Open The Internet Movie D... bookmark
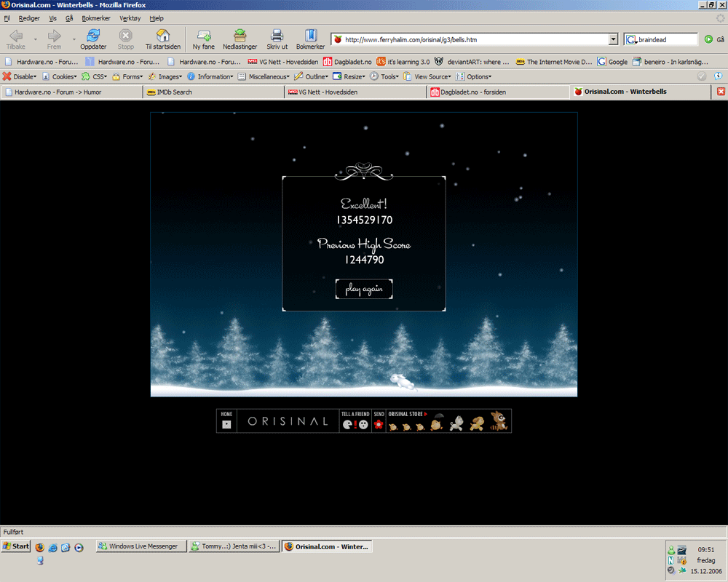The height and width of the screenshot is (582, 728). pos(554,62)
